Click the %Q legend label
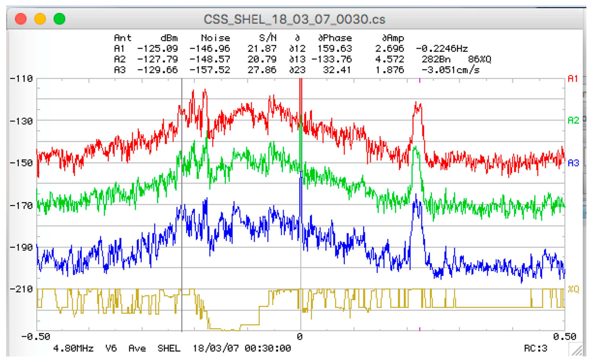This screenshot has width=591, height=364. click(573, 289)
